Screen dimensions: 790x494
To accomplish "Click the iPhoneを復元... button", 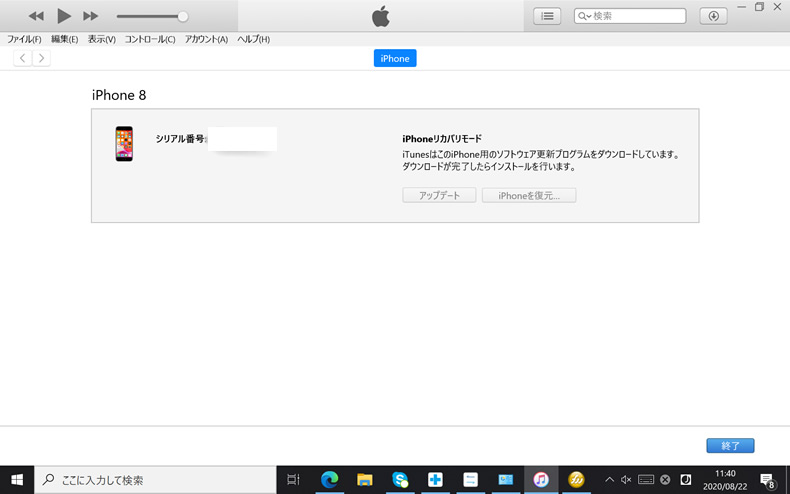I will coord(529,196).
